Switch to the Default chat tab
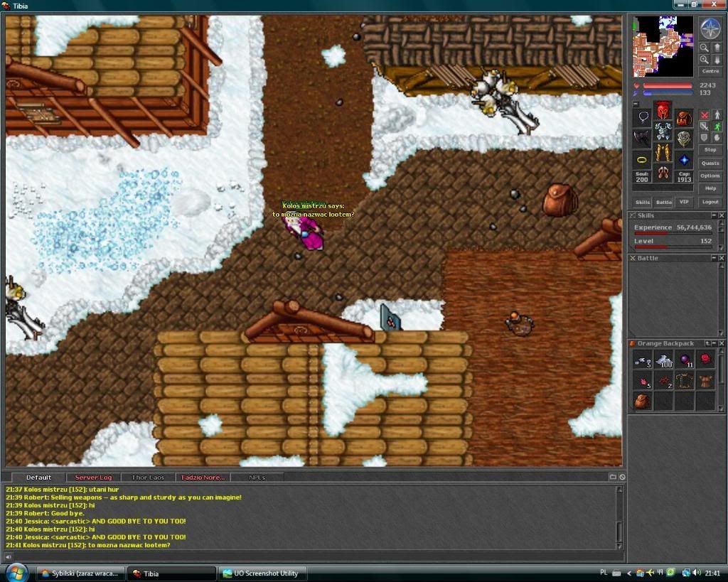 (39, 477)
